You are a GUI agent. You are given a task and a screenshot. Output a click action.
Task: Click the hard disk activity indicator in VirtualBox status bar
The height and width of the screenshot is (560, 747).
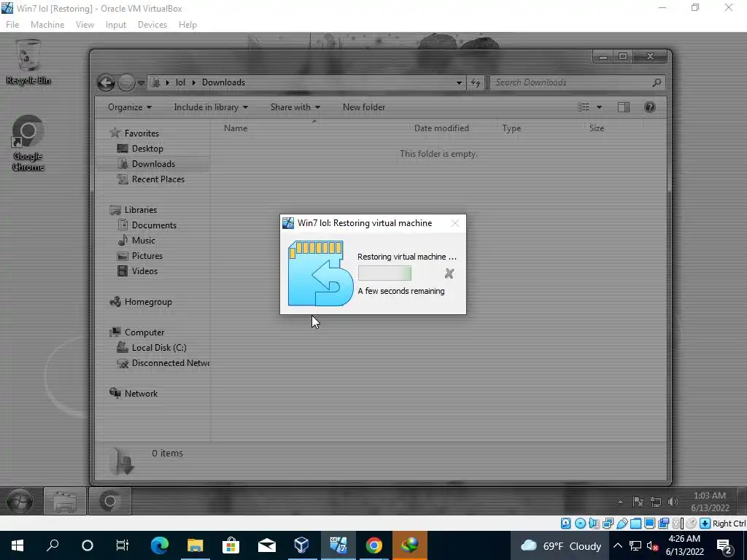coord(565,524)
